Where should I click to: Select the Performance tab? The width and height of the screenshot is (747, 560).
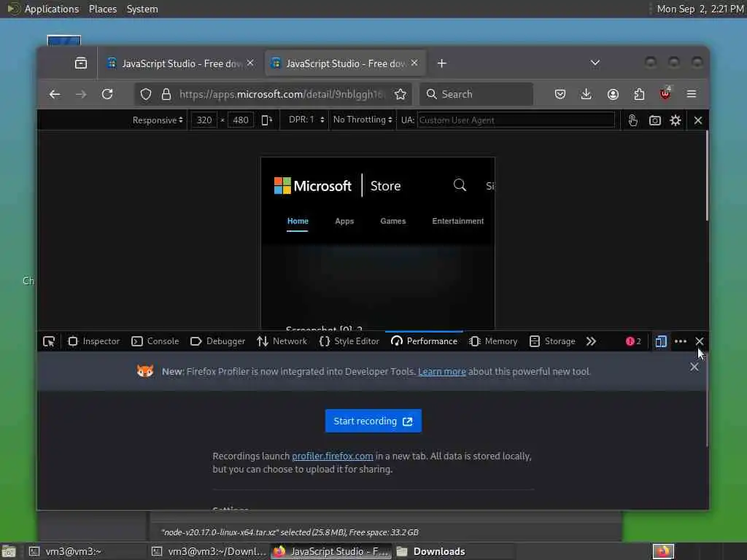(x=424, y=341)
